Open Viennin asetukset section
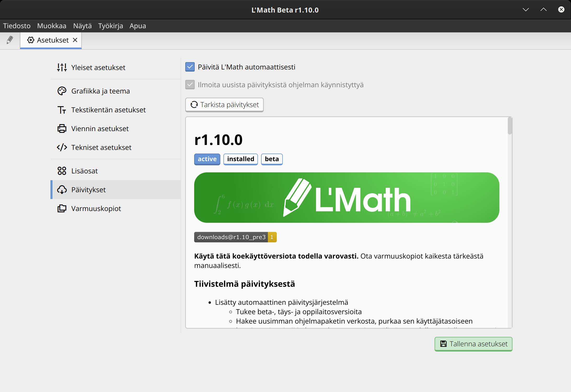The height and width of the screenshot is (392, 571). (x=116, y=128)
